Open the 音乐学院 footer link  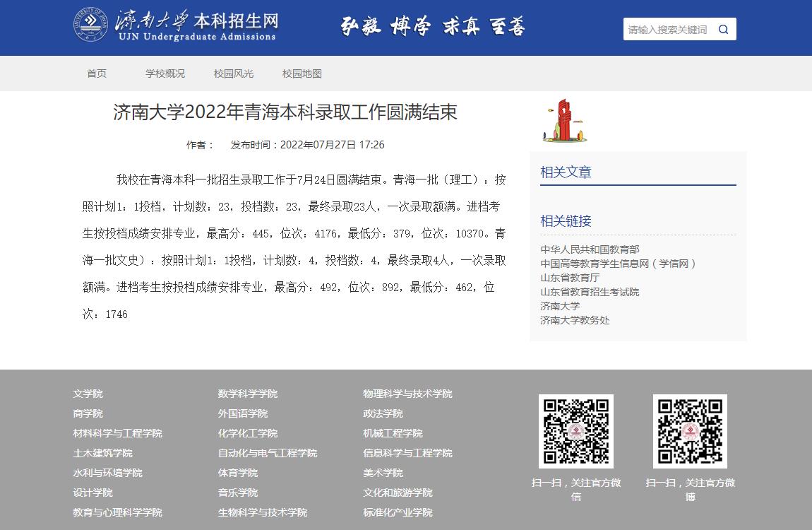point(238,492)
